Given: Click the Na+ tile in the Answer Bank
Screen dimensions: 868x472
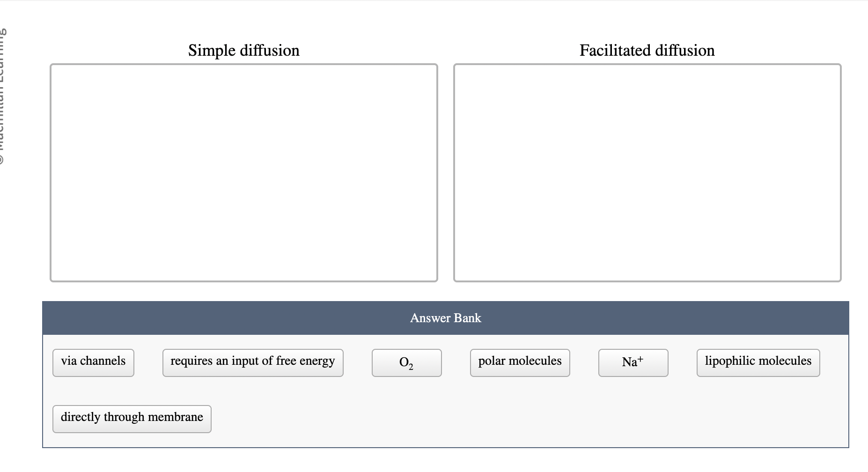Looking at the screenshot, I should click(633, 361).
